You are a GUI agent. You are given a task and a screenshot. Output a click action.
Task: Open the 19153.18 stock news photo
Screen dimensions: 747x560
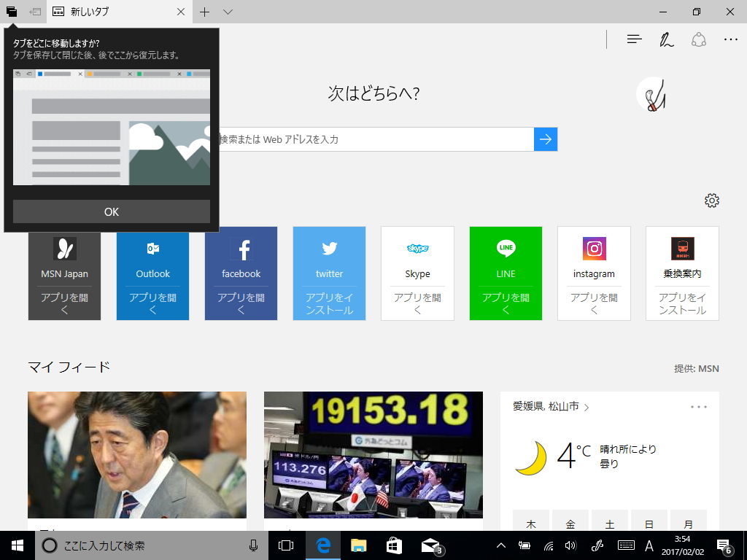373,455
